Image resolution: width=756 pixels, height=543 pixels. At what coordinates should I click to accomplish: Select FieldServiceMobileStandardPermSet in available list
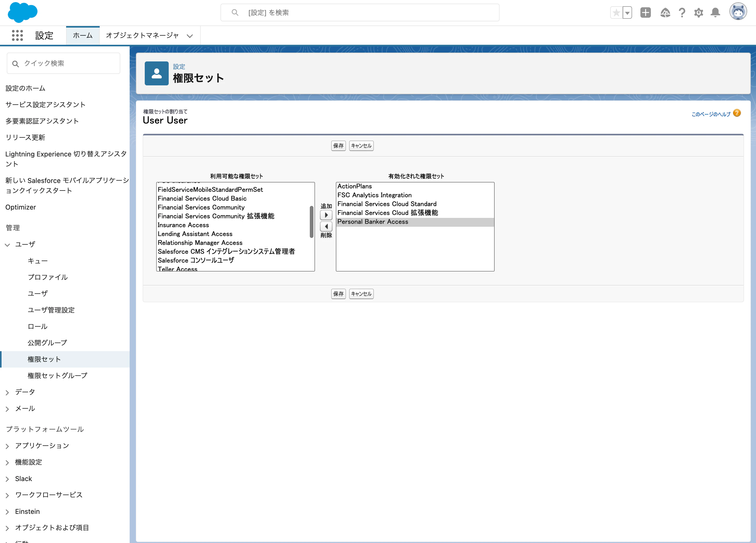[210, 190]
